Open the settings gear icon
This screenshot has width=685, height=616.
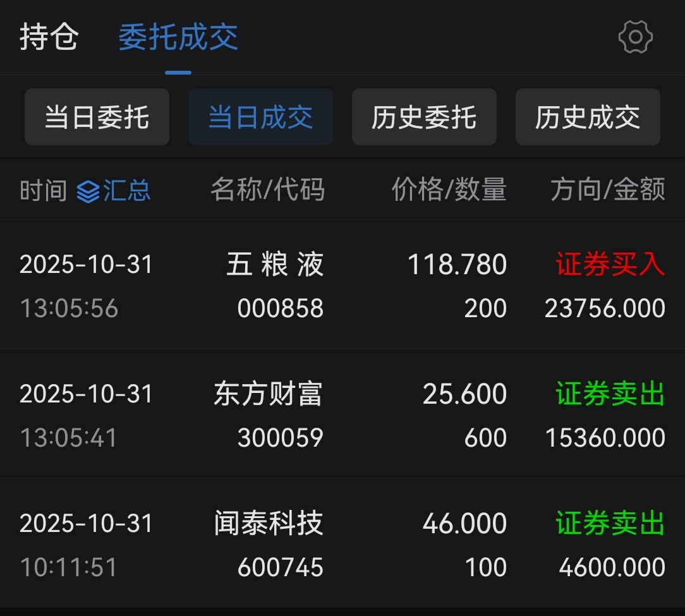point(636,37)
